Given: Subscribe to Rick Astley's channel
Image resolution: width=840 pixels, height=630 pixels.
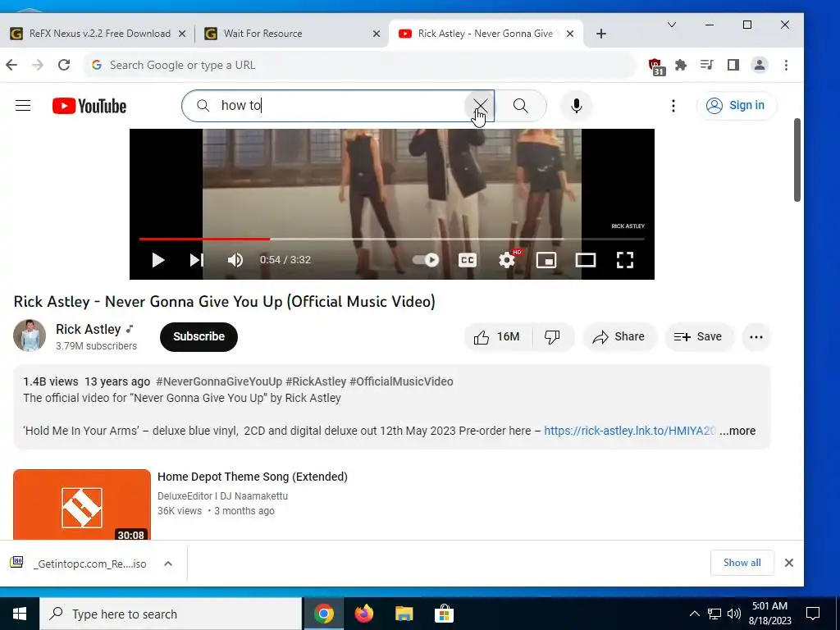Looking at the screenshot, I should [199, 337].
